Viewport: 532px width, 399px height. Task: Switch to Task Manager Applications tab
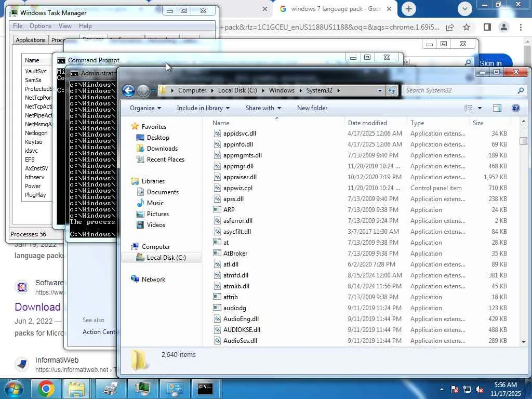coord(31,40)
